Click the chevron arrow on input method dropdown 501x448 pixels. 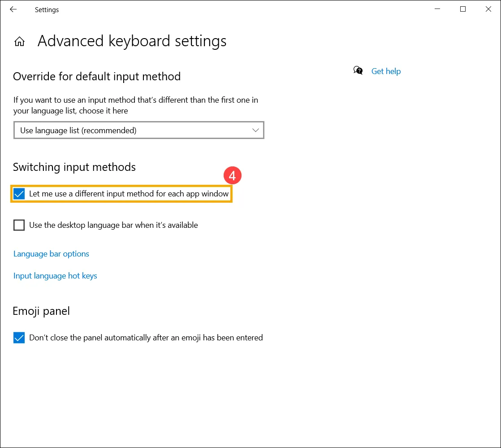[x=255, y=130]
